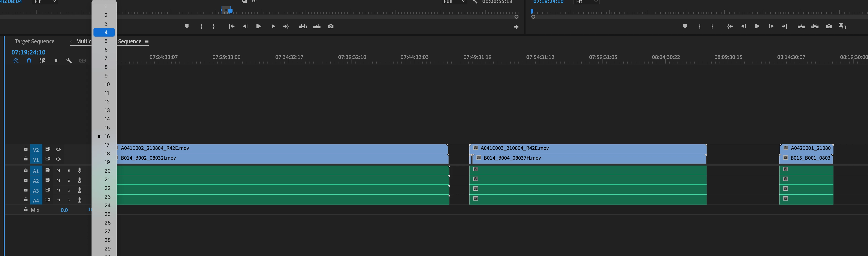The width and height of the screenshot is (868, 256).
Task: Open Timeline Display Settings wrench
Action: coord(69,61)
